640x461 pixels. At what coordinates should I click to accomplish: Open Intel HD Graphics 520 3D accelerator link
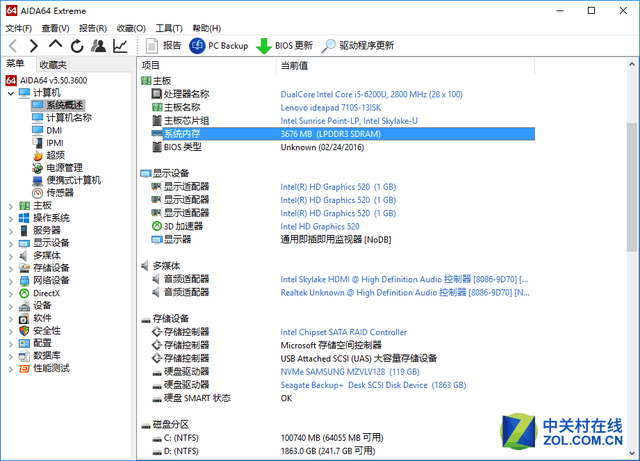pos(320,227)
